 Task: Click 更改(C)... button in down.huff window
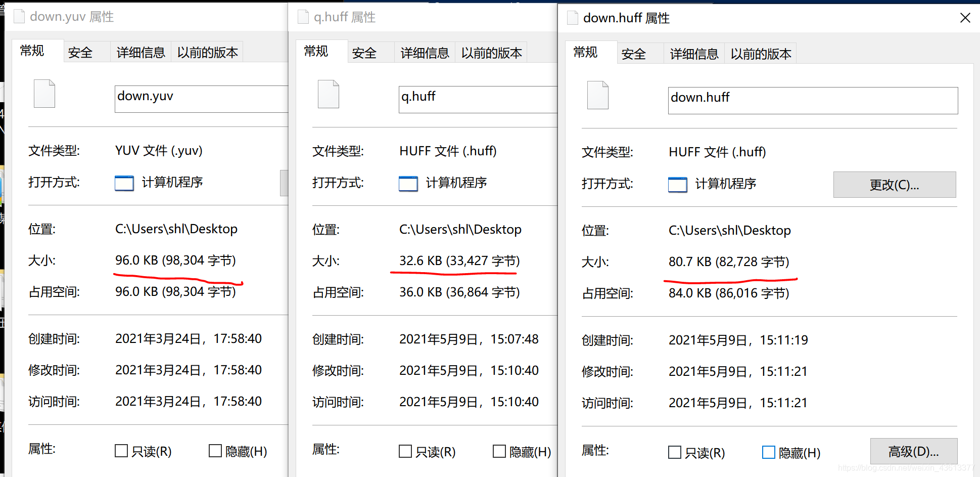point(895,185)
